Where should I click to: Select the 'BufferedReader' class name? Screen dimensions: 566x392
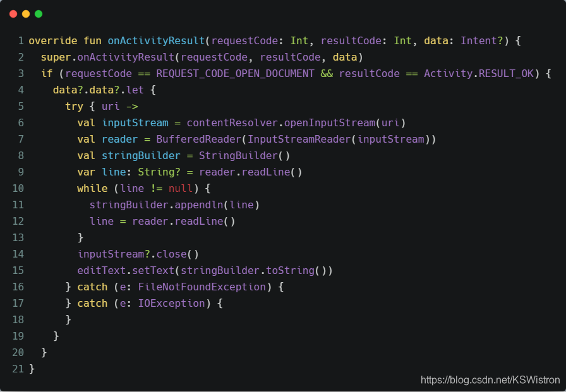pos(198,140)
